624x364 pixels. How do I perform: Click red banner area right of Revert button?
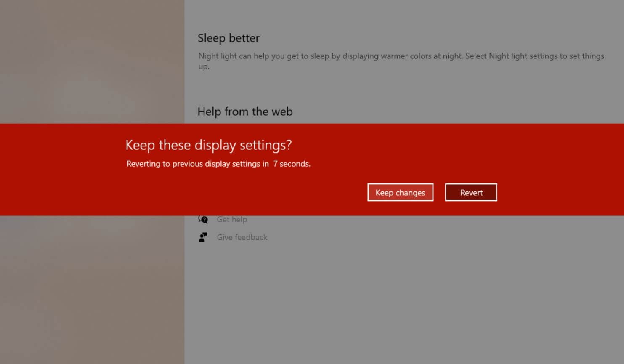tap(560, 192)
